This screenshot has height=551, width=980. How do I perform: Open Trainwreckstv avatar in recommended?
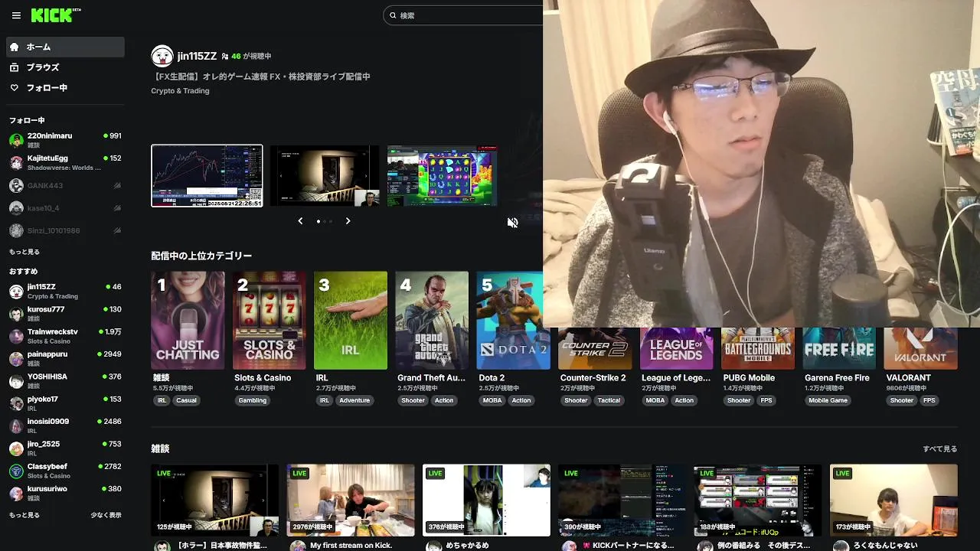tap(16, 336)
